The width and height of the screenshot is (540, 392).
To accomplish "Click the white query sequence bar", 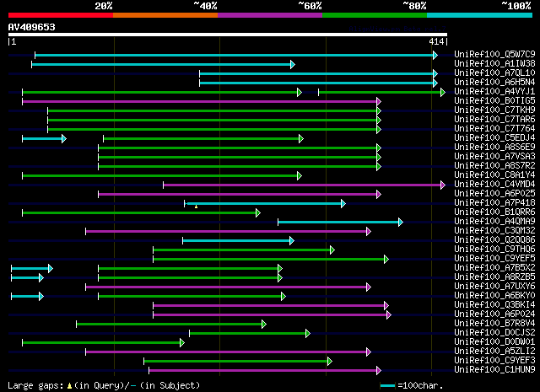I will click(x=228, y=35).
